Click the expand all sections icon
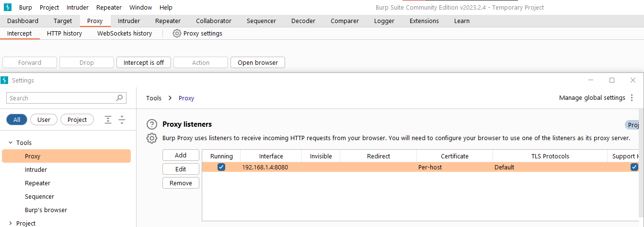 click(x=108, y=120)
